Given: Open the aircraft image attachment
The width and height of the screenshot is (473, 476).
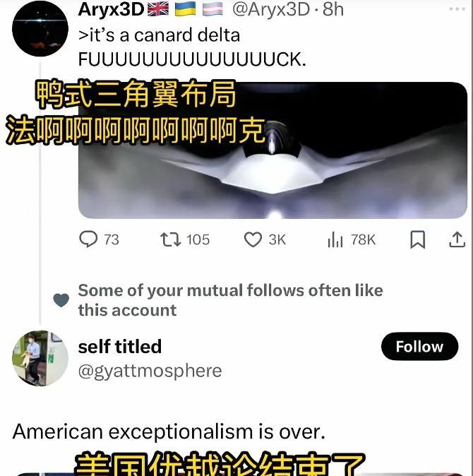Looking at the screenshot, I should pyautogui.click(x=273, y=150).
